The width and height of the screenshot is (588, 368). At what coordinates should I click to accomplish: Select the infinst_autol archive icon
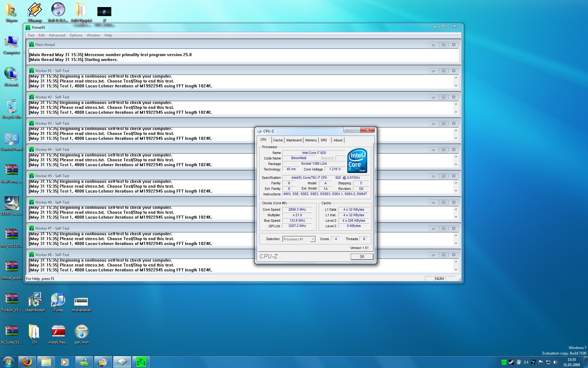(12, 270)
